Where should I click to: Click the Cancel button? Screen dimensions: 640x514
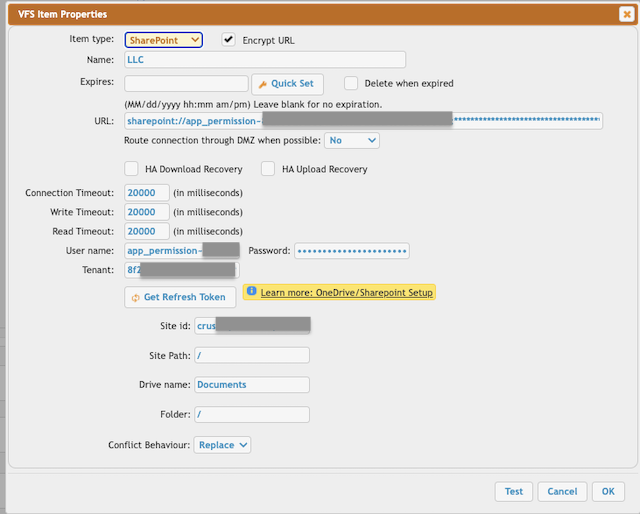pos(562,492)
